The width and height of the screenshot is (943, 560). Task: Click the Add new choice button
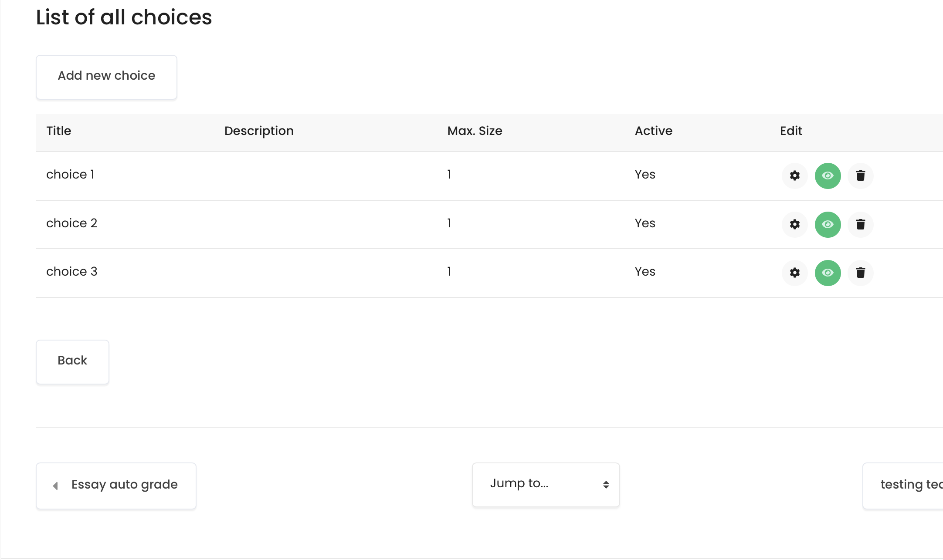pyautogui.click(x=106, y=77)
